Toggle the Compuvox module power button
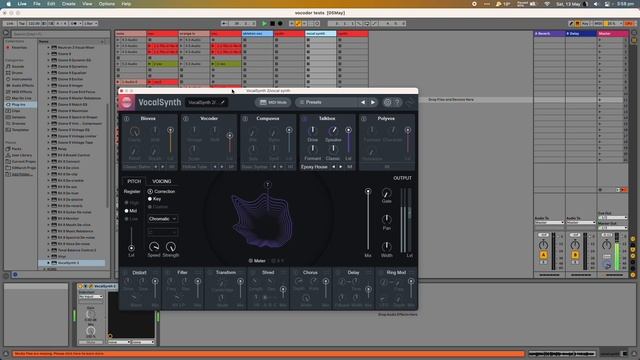Image resolution: width=640 pixels, height=360 pixels. pyautogui.click(x=245, y=119)
